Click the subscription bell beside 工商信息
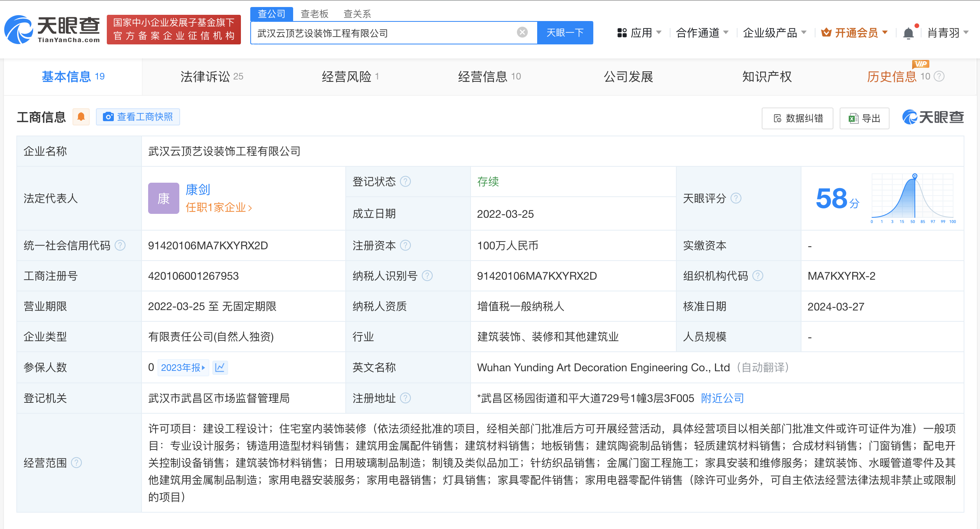 coord(81,116)
